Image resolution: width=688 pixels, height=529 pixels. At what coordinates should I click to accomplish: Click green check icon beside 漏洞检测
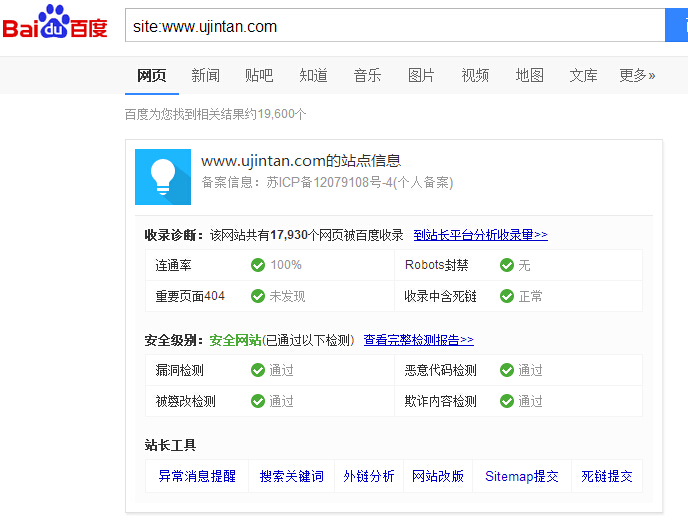(x=258, y=370)
